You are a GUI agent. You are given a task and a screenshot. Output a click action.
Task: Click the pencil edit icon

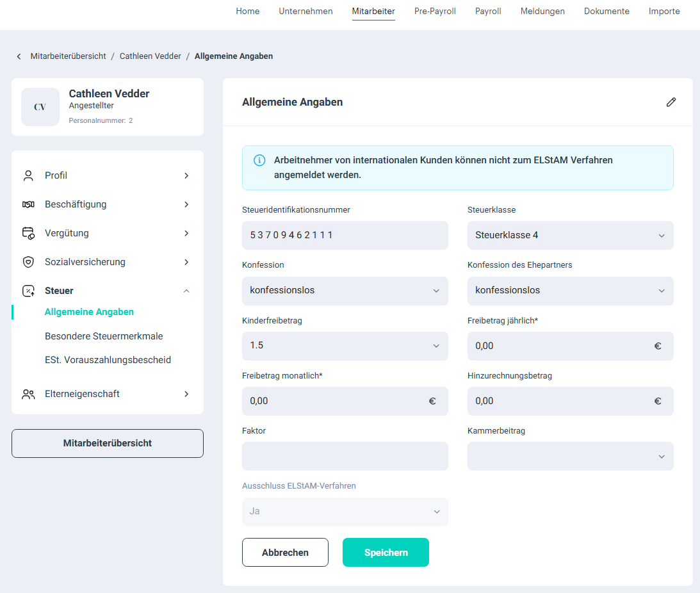point(671,102)
